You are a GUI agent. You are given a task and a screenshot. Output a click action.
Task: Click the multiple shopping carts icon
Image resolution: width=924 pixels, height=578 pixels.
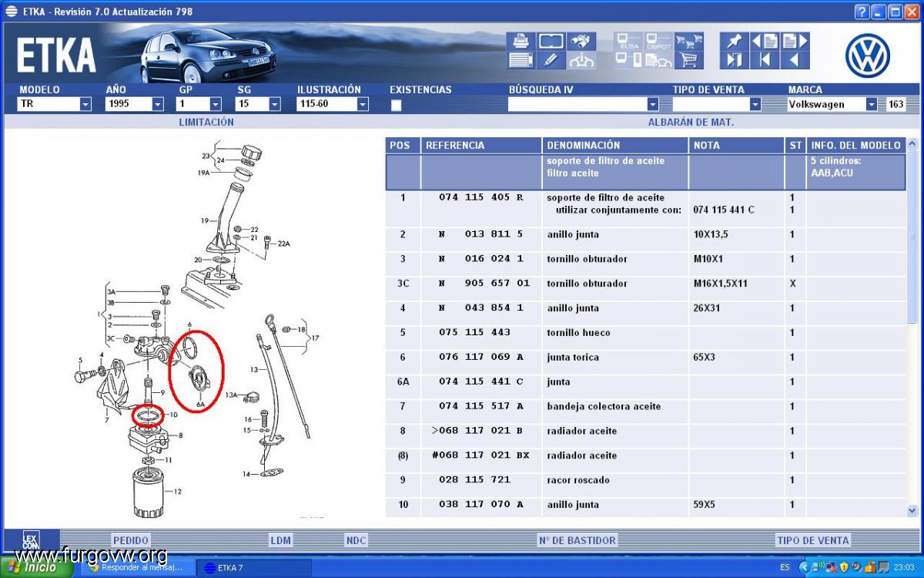coord(688,42)
